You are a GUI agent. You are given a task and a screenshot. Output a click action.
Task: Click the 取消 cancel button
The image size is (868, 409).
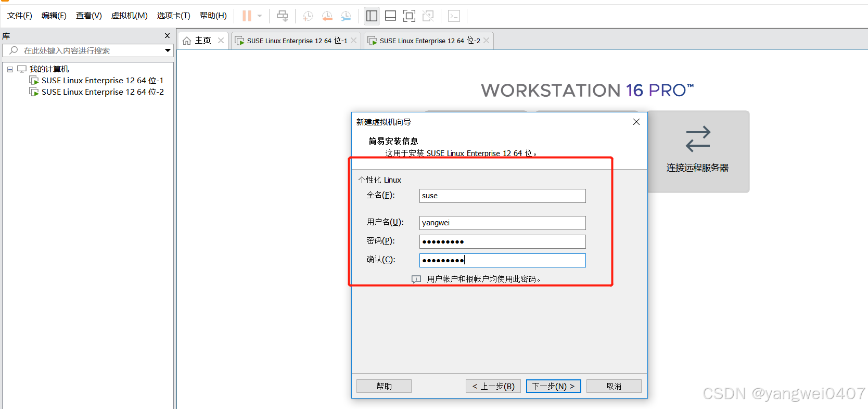coord(614,386)
